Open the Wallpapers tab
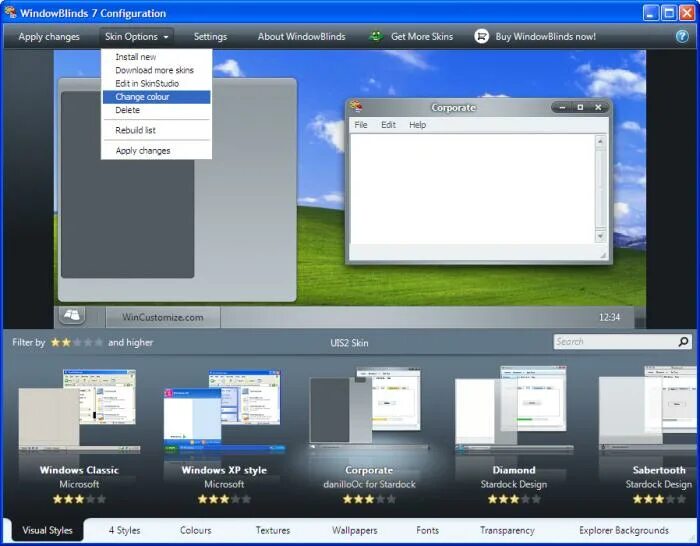Viewport: 700px width, 546px height. 354,530
